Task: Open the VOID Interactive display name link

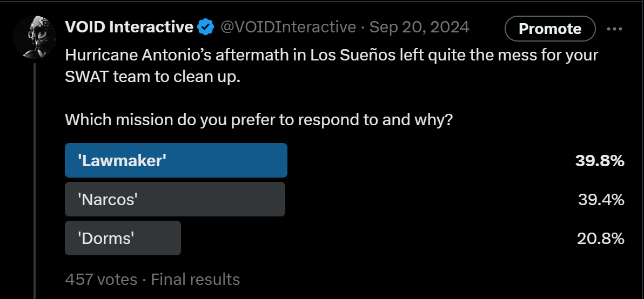Action: pos(129,27)
